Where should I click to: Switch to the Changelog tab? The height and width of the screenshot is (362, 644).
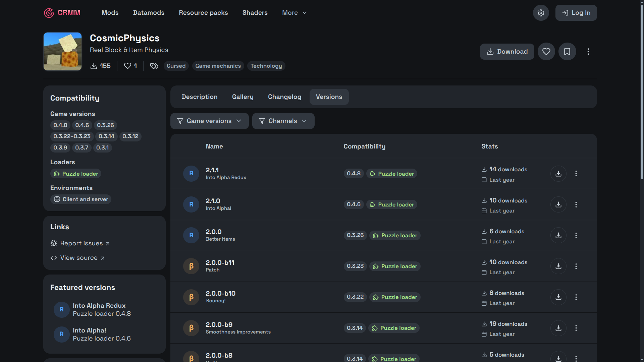284,97
